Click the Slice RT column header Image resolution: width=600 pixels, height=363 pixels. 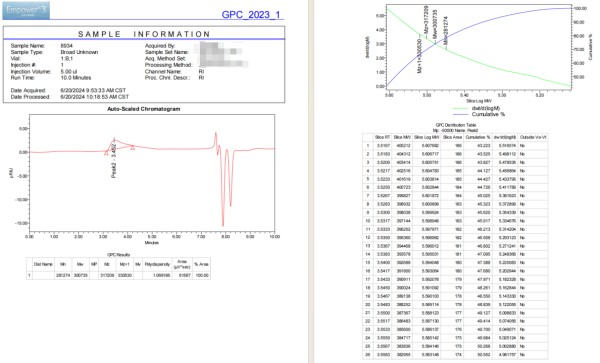coord(383,137)
